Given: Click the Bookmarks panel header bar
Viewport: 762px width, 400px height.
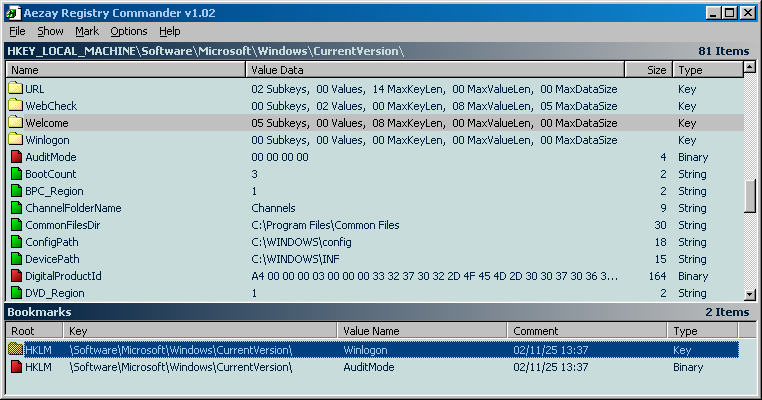Looking at the screenshot, I should tap(381, 312).
